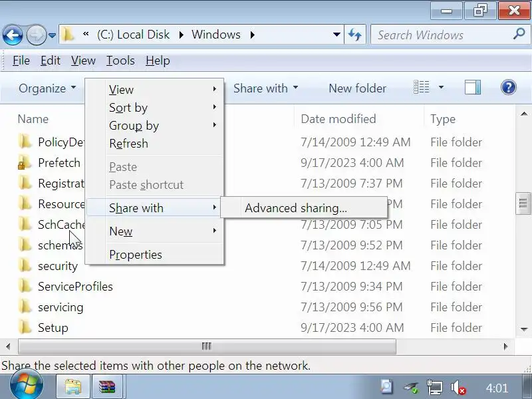Click the WinRAR taskbar icon
The image size is (532, 399).
[107, 387]
